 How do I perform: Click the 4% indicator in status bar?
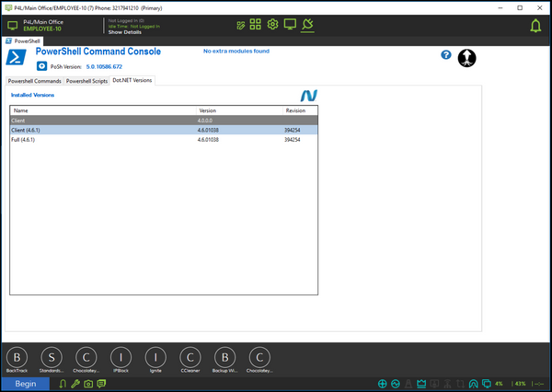[x=499, y=384]
